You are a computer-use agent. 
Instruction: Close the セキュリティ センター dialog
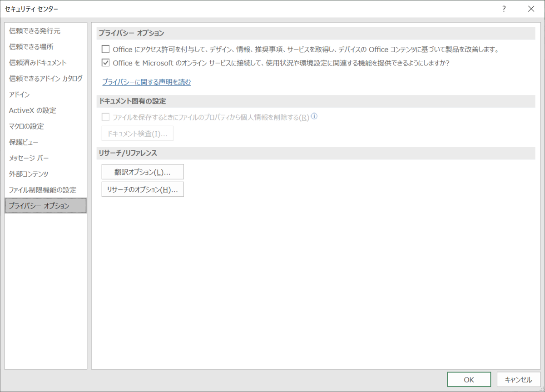coord(531,9)
